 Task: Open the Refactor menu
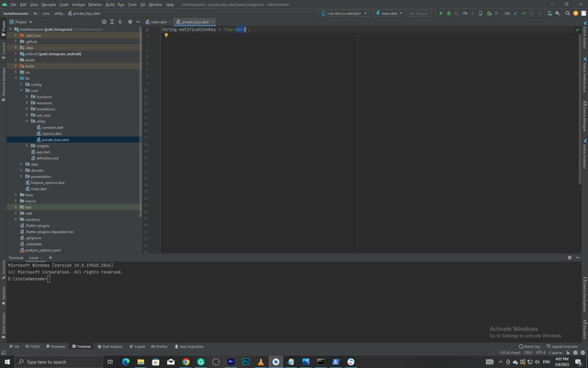coord(95,5)
